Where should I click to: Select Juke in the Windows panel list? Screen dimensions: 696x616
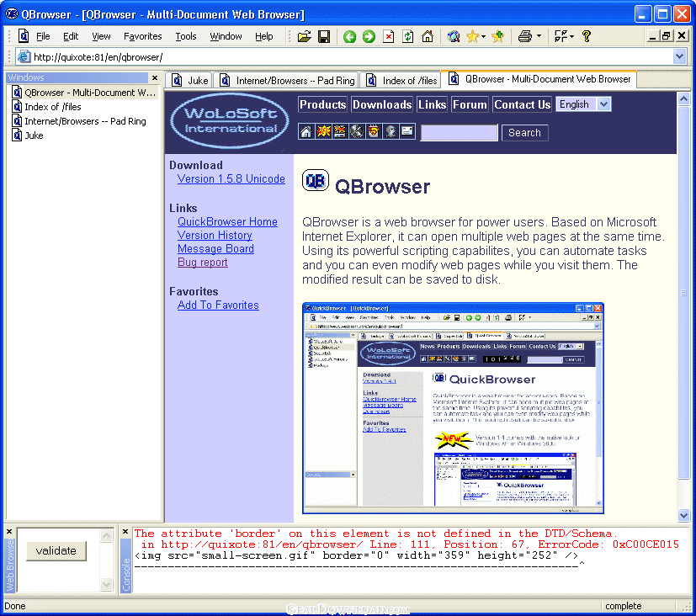coord(34,135)
